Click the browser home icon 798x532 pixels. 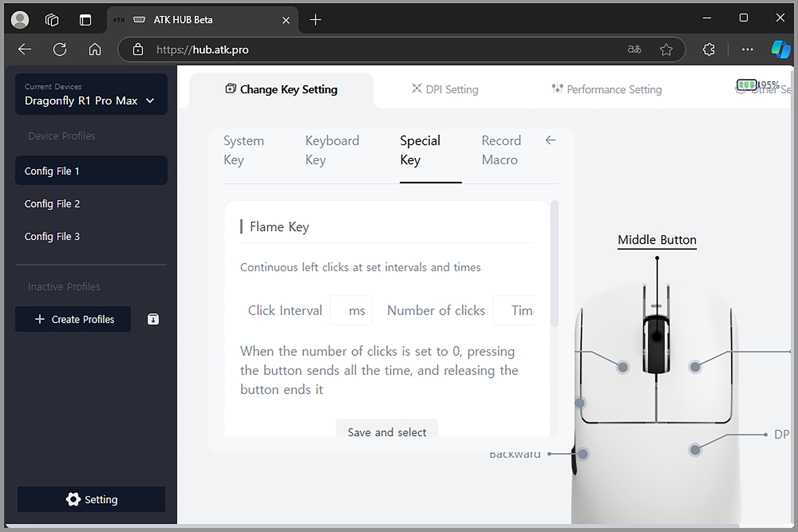tap(95, 49)
